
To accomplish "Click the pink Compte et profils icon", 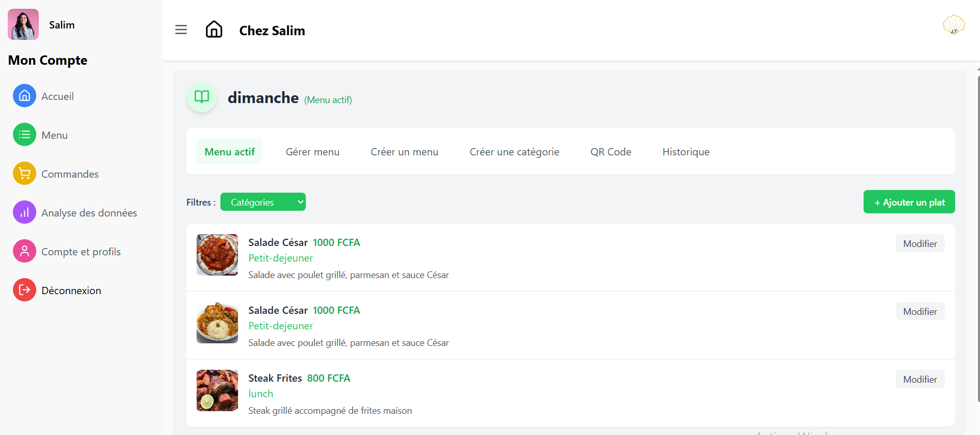I will (24, 251).
